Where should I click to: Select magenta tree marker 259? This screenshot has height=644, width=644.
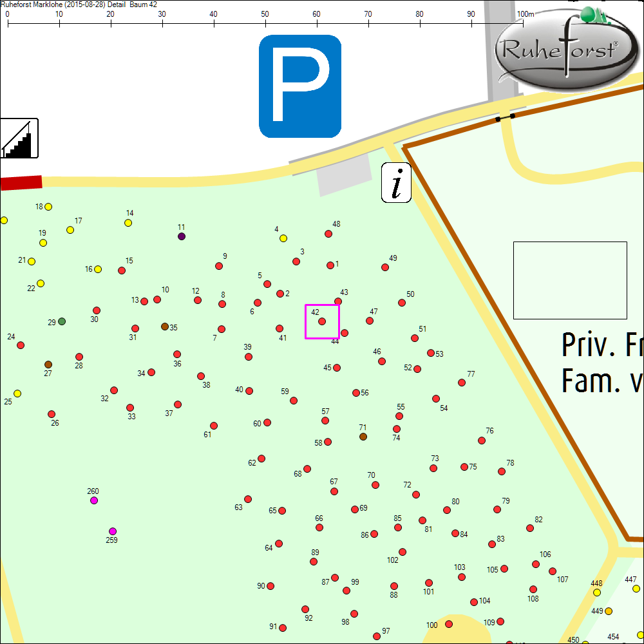pyautogui.click(x=113, y=531)
